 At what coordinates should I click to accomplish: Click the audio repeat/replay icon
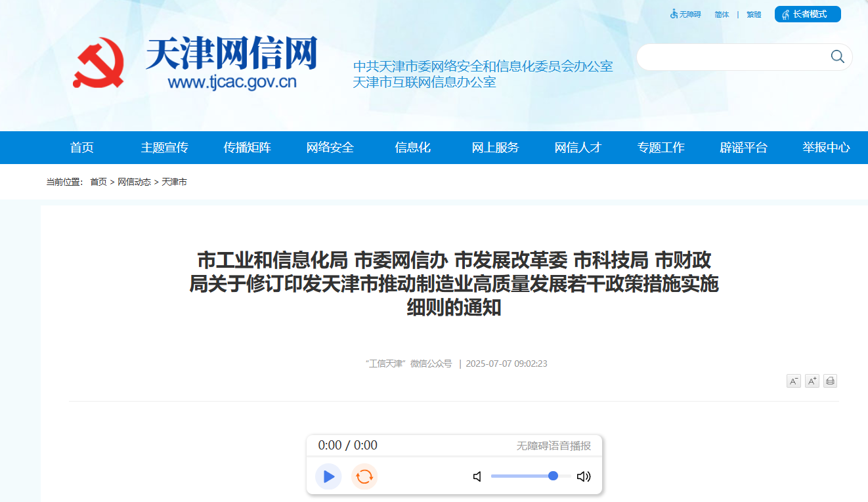point(364,476)
